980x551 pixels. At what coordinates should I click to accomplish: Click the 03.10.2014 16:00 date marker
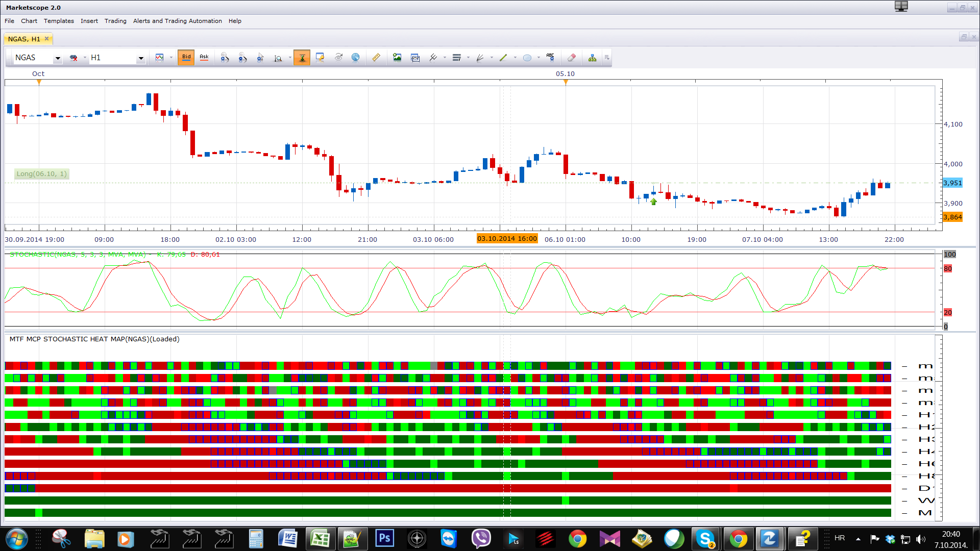pyautogui.click(x=507, y=239)
